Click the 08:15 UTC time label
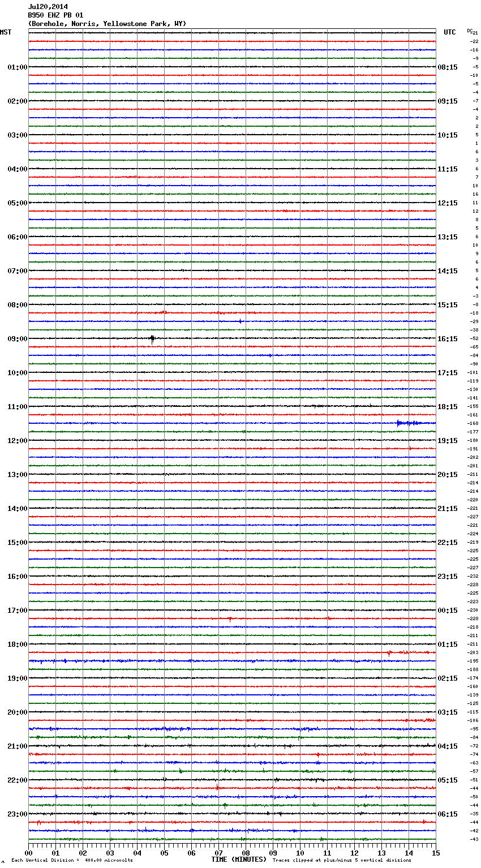Viewport: 481px width, 868px height. click(448, 67)
